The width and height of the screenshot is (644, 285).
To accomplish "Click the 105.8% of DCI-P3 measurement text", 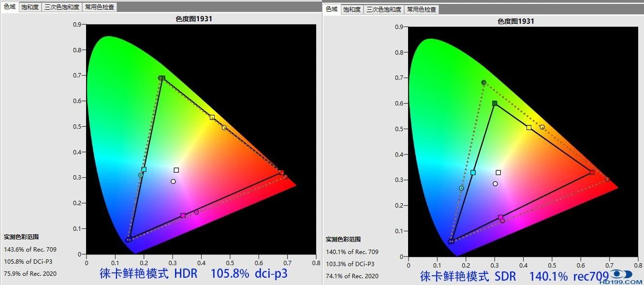I will (x=28, y=261).
